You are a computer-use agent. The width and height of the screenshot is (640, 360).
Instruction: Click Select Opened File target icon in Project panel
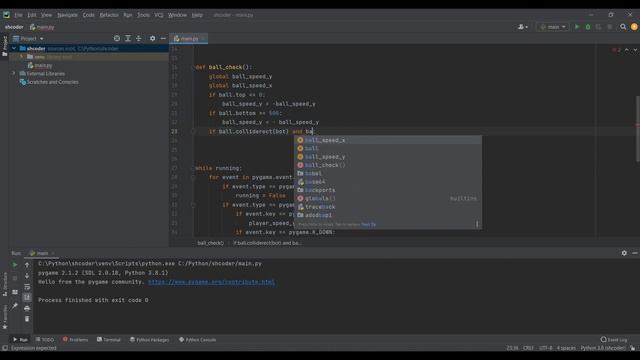click(117, 38)
